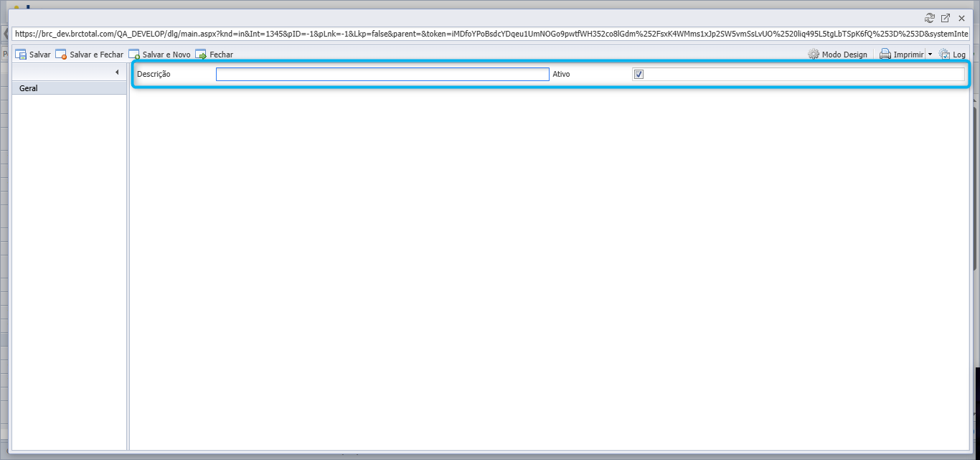The image size is (980, 460).
Task: Collapse the left side panel arrow
Action: [x=117, y=72]
